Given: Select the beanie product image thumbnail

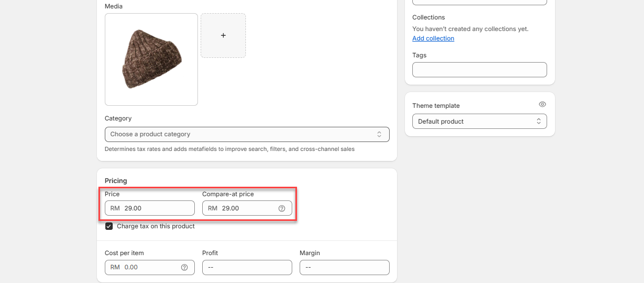Looking at the screenshot, I should point(151,59).
